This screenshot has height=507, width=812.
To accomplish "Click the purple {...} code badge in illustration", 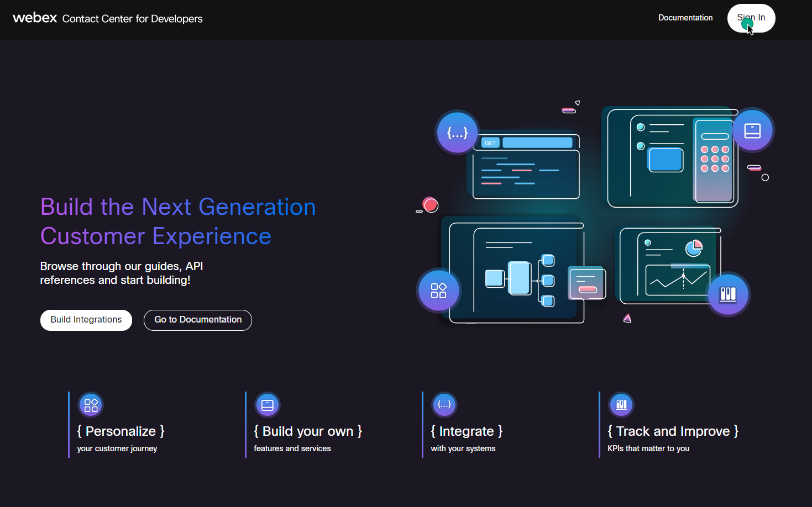I will pos(457,133).
